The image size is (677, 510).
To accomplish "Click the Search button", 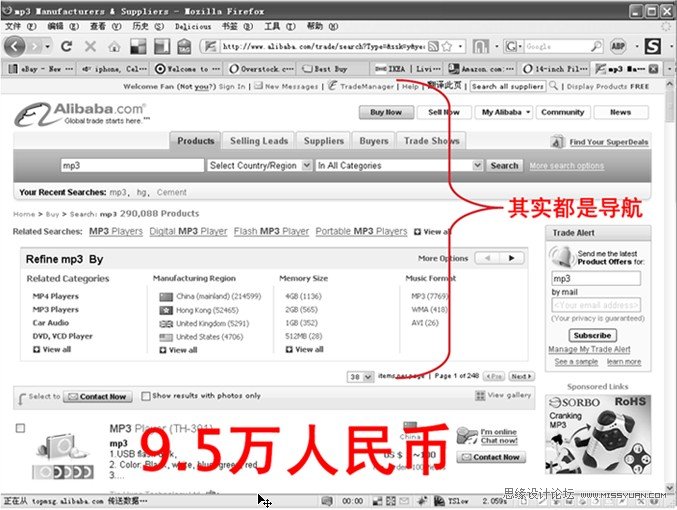I will click(x=504, y=165).
